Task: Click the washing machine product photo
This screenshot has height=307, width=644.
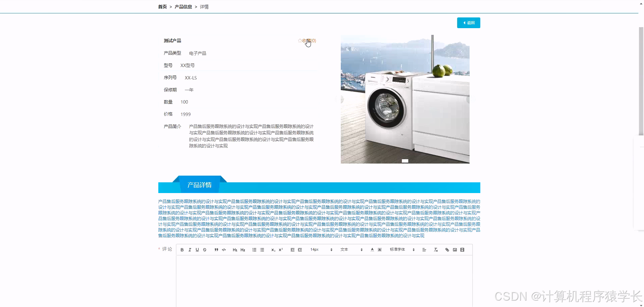Action: tap(405, 99)
